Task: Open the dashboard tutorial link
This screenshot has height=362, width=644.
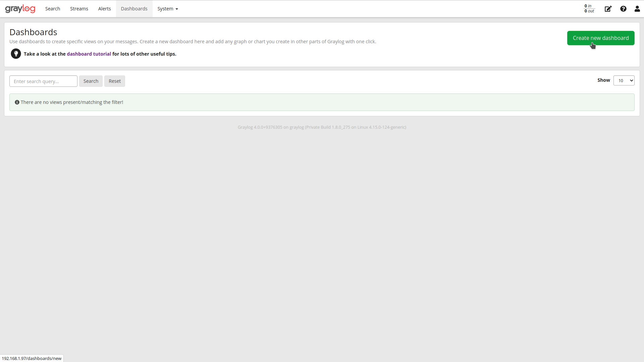Action: (89, 54)
